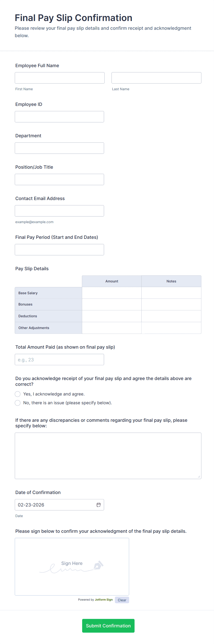Open the calendar date picker icon
This screenshot has height=644, width=214.
click(98, 504)
